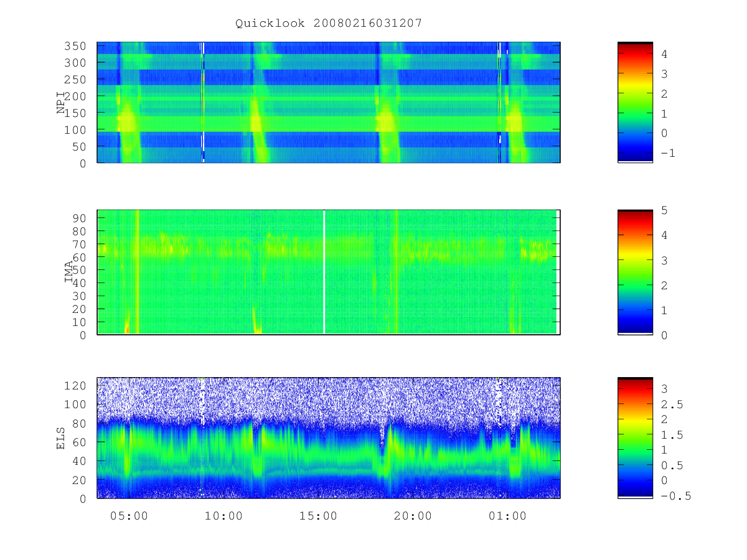Click the -1 label on NPI colorbar
The height and width of the screenshot is (560, 747).
pyautogui.click(x=668, y=153)
